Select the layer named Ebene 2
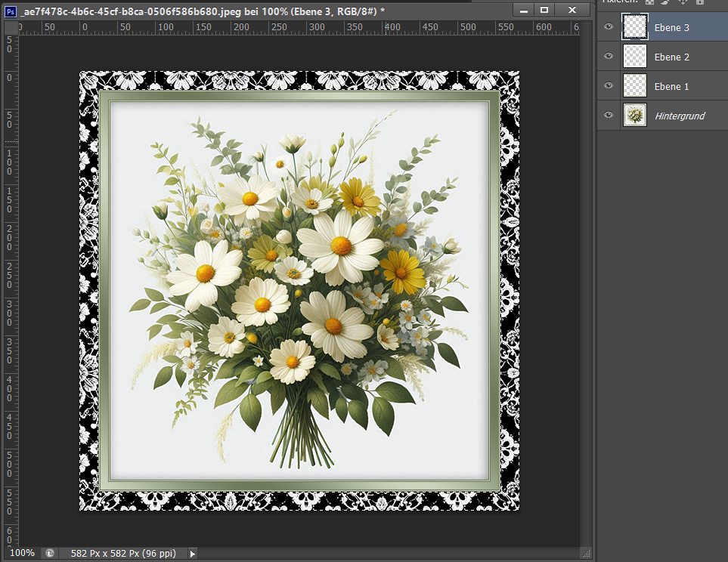 [x=672, y=57]
